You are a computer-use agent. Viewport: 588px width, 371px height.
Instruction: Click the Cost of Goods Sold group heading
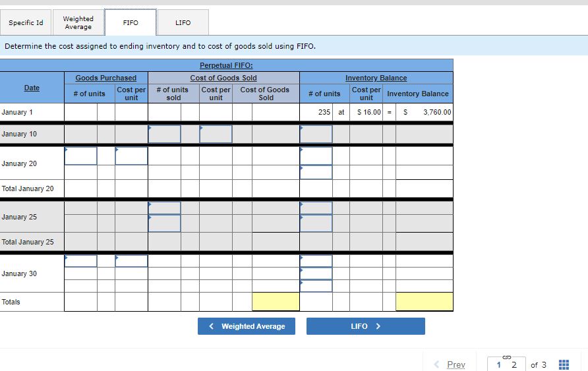point(223,78)
